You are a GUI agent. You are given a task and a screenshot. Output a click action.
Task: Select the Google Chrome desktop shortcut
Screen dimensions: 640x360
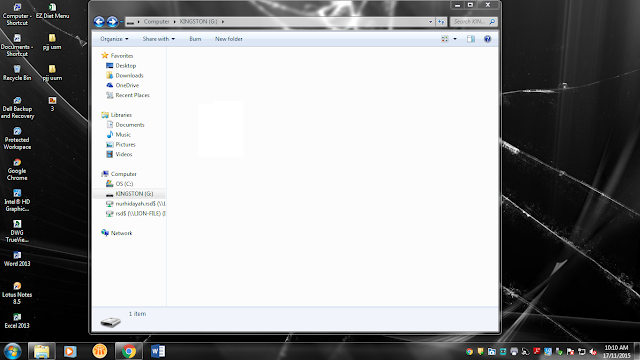point(17,170)
